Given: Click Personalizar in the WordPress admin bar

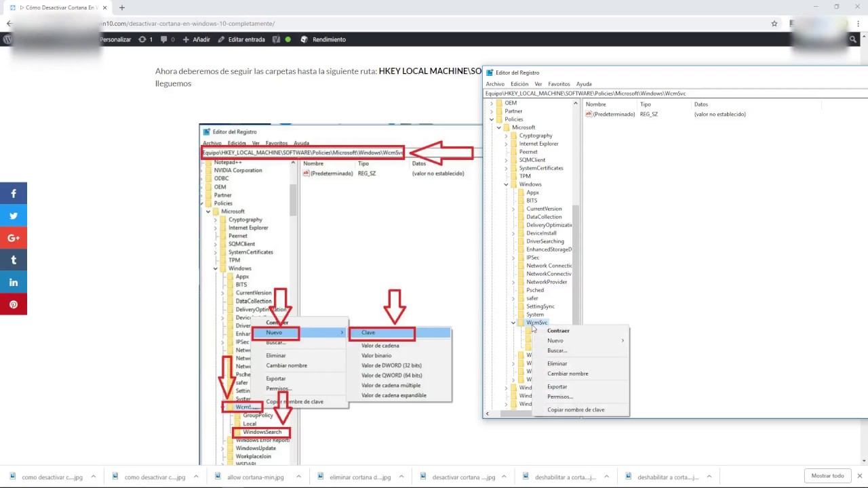Looking at the screenshot, I should [115, 39].
